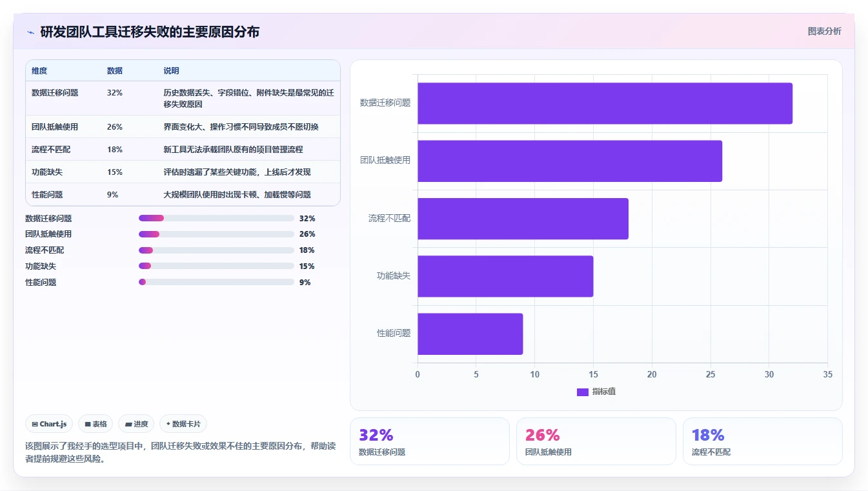Viewport: 868px width, 491px height.
Task: Click the Chart.js tag chip
Action: click(50, 424)
